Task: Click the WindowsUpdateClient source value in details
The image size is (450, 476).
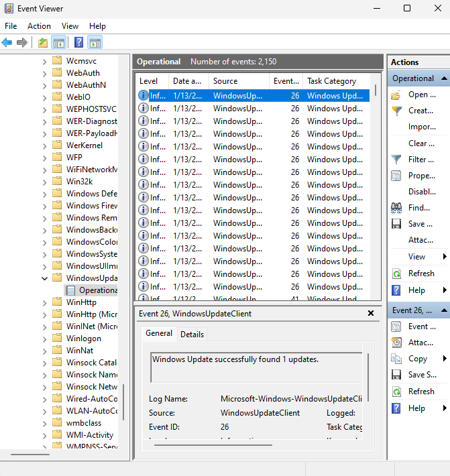Action: 260,413
